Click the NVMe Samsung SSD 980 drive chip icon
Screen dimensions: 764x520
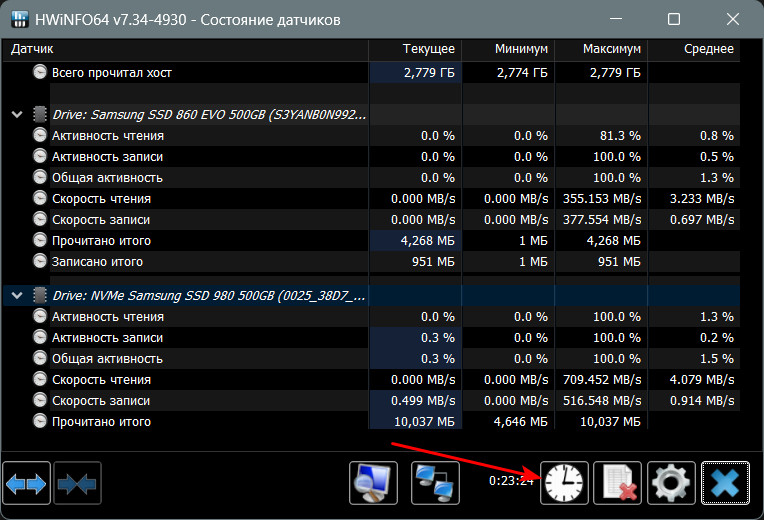click(x=39, y=295)
